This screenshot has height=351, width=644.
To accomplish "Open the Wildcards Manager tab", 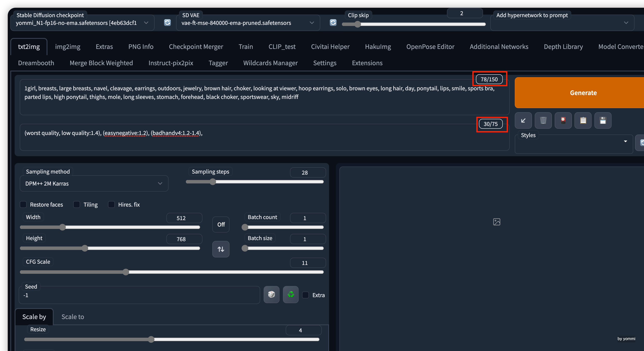I will [x=270, y=63].
